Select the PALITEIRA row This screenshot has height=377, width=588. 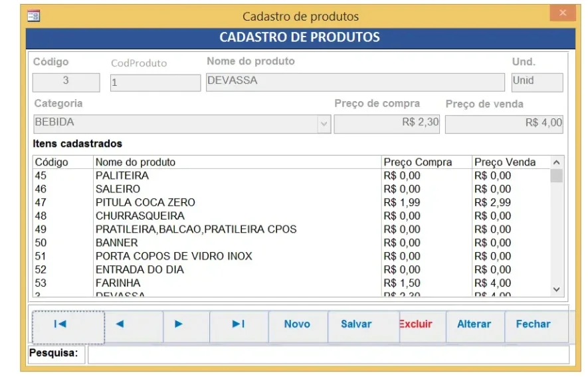tap(292, 176)
